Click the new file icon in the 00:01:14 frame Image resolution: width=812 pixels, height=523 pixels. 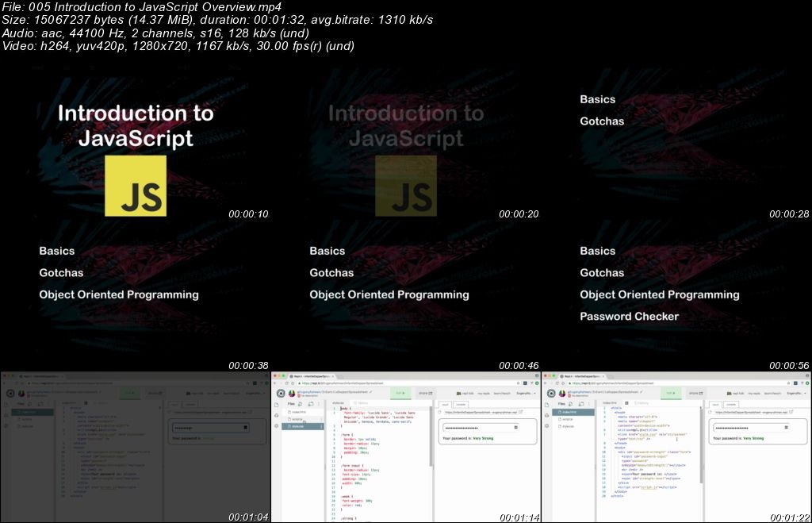coord(300,404)
